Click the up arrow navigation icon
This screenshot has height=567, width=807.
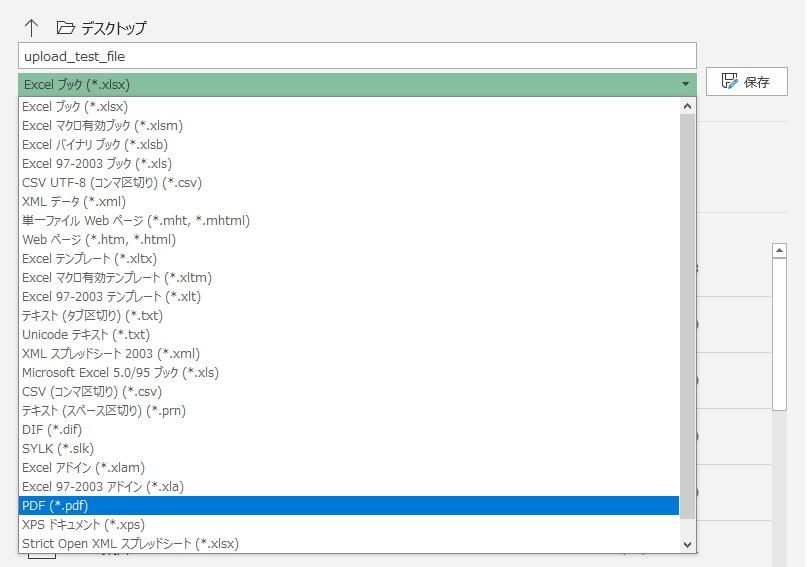31,28
